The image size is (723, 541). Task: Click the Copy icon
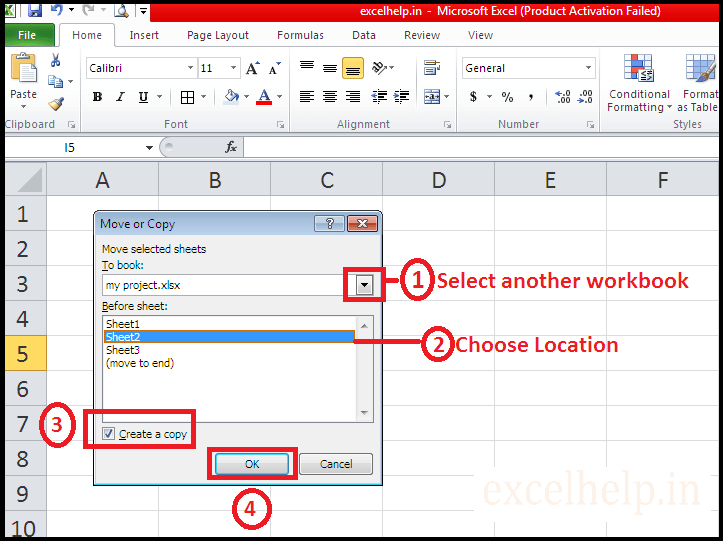(x=56, y=82)
